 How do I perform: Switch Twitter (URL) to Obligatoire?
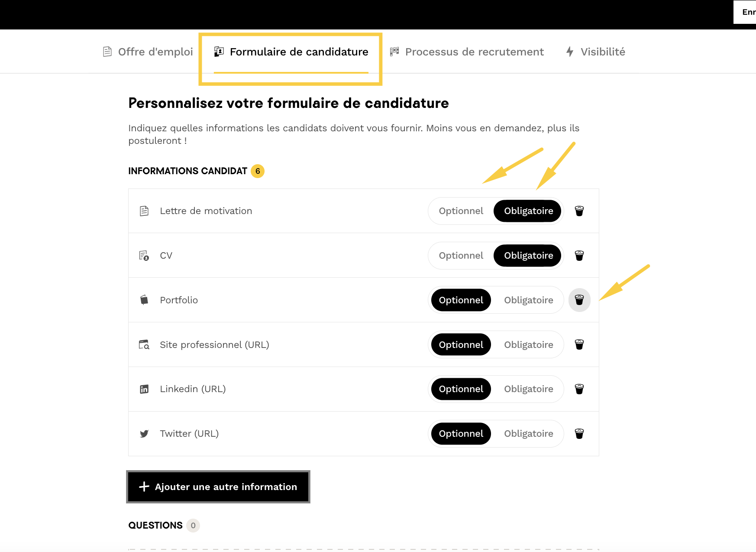pos(528,434)
